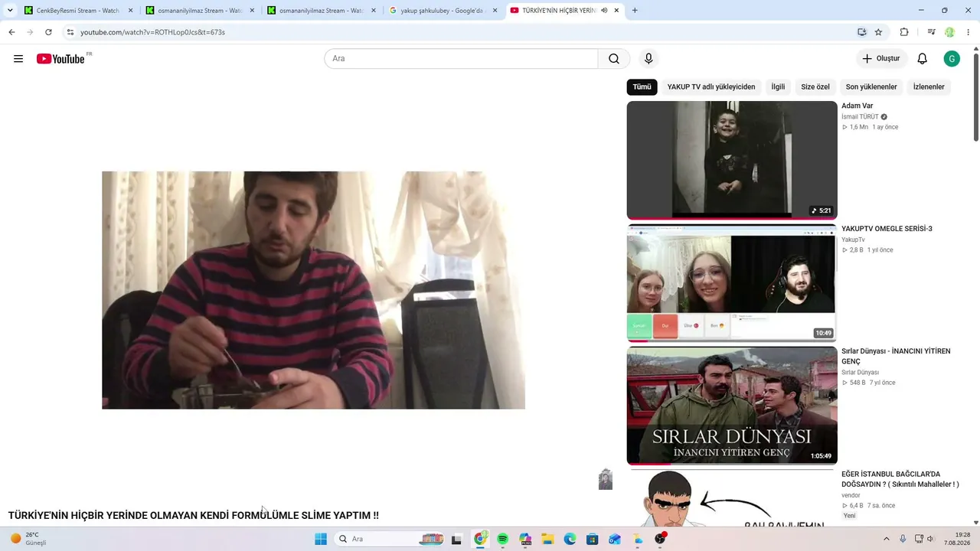Open the Adam Var video thumbnail
The image size is (980, 551).
click(732, 161)
